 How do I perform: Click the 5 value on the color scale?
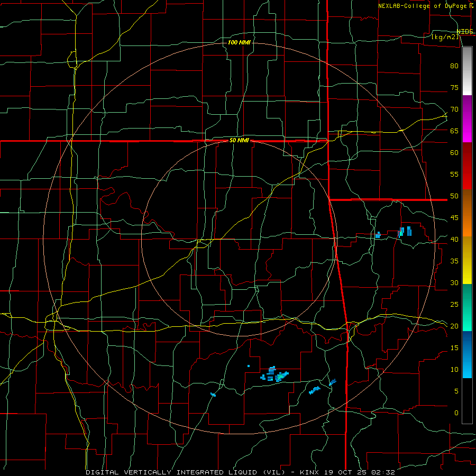456,391
